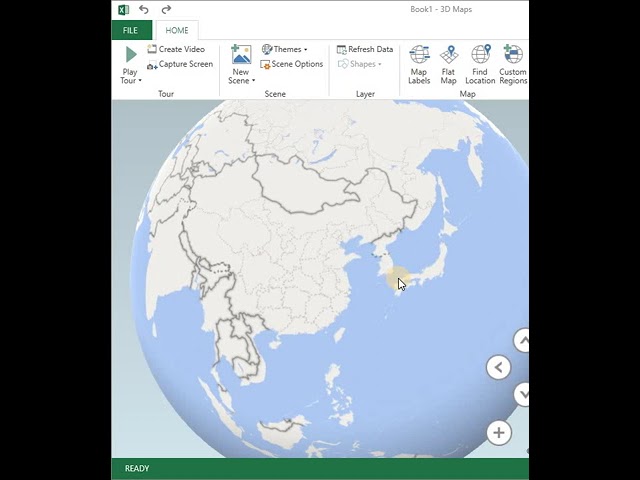
Task: Open the New Scene dropdown arrow
Action: [253, 80]
